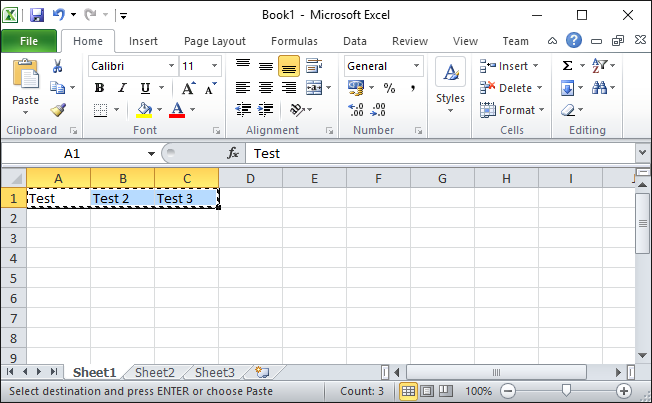Undo the last action
Screen dimensions: 652x403
click(59, 15)
